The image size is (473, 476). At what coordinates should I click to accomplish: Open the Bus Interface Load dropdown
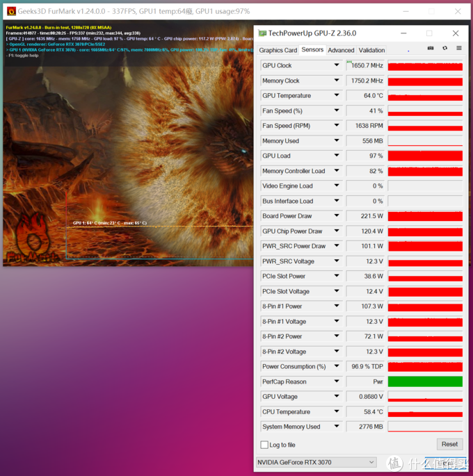coord(337,200)
